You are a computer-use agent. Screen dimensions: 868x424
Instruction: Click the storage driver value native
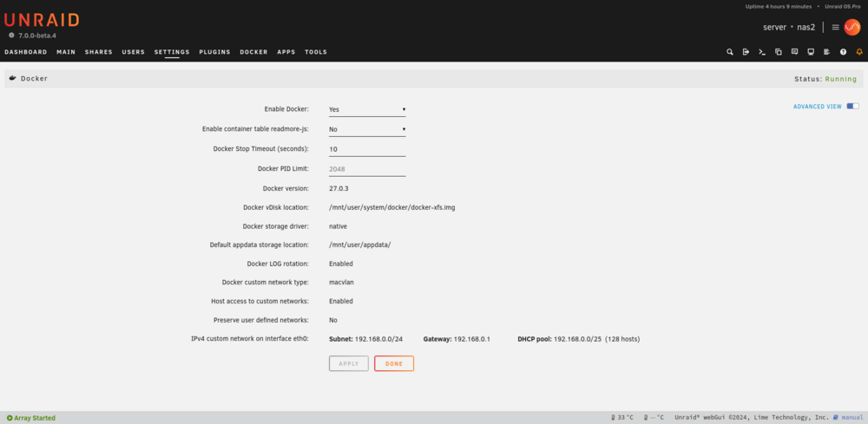point(338,226)
